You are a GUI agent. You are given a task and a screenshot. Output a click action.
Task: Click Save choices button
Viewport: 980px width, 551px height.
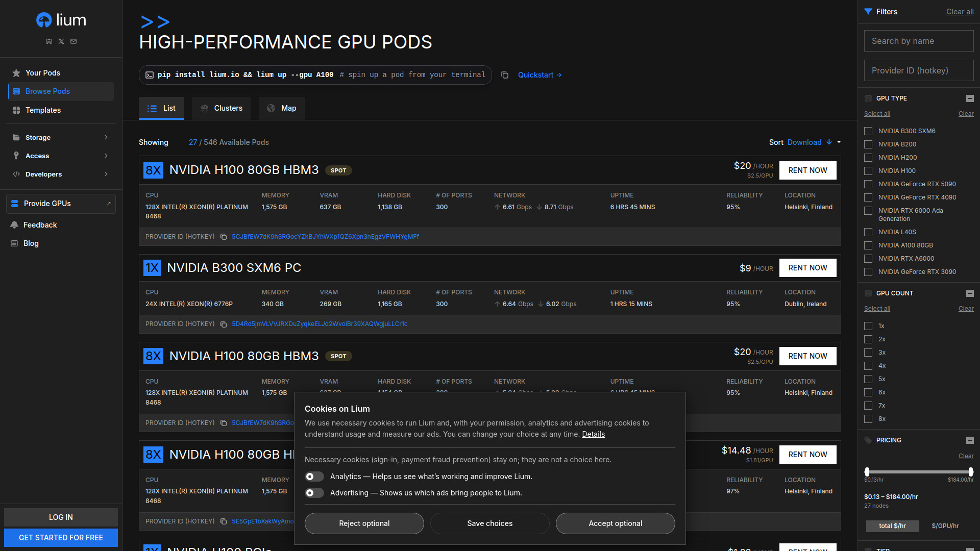490,523
